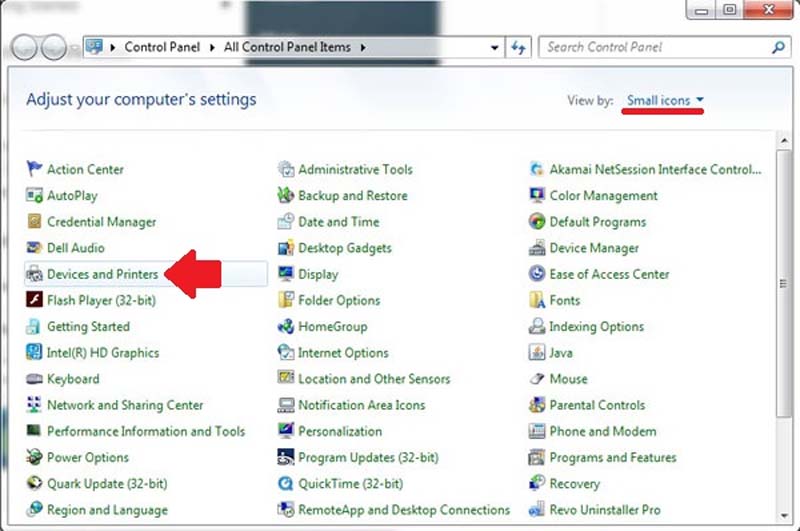Select All Control Panel Items breadcrumb
This screenshot has width=800, height=531.
point(289,47)
